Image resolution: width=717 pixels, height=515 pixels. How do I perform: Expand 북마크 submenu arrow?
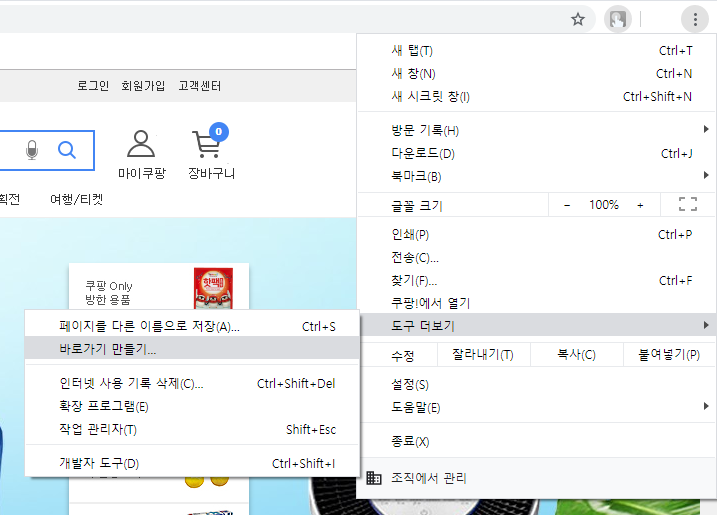[x=706, y=175]
